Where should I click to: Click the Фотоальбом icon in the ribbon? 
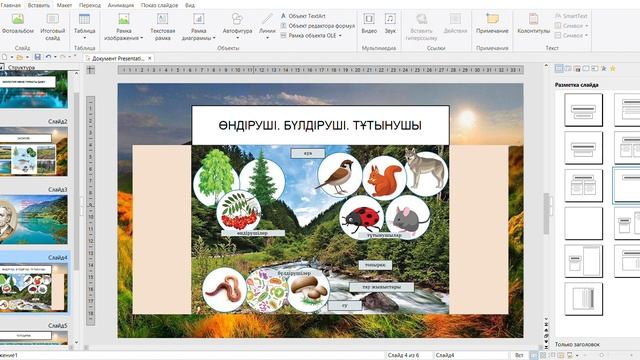18,19
